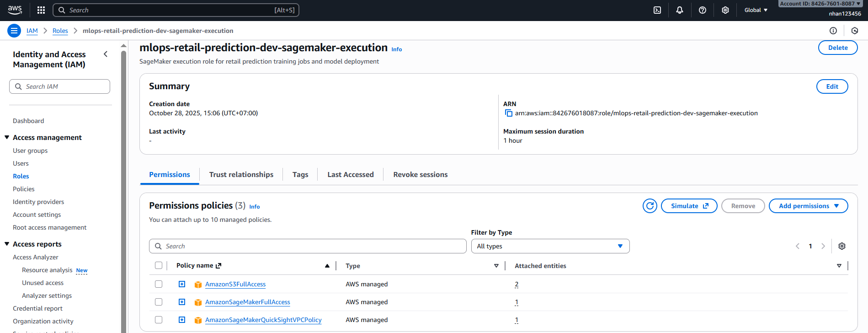Open the notifications bell
The image size is (868, 333).
pos(680,10)
